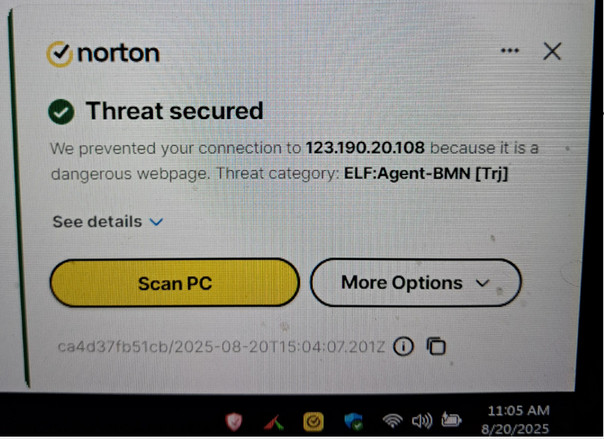Screen dimensions: 604x439
Task: Click the volume speaker icon in taskbar
Action: click(x=422, y=421)
